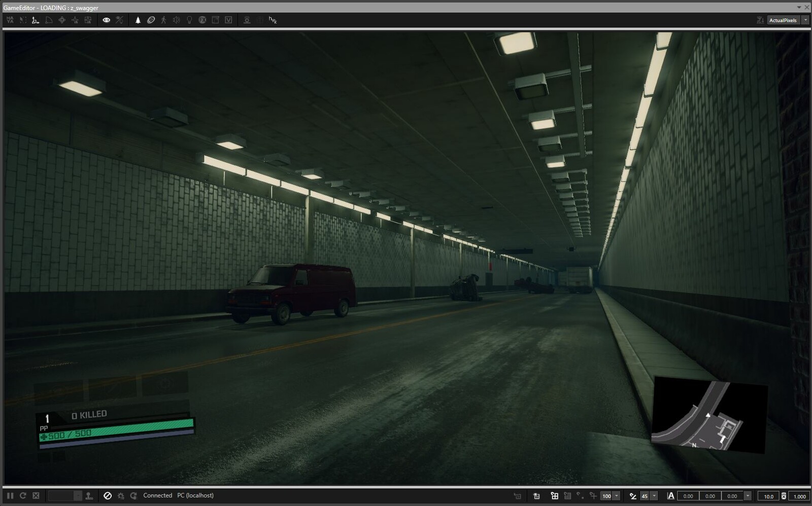Image resolution: width=812 pixels, height=506 pixels.
Task: Toggle the boxed V volumes icon
Action: [x=228, y=20]
